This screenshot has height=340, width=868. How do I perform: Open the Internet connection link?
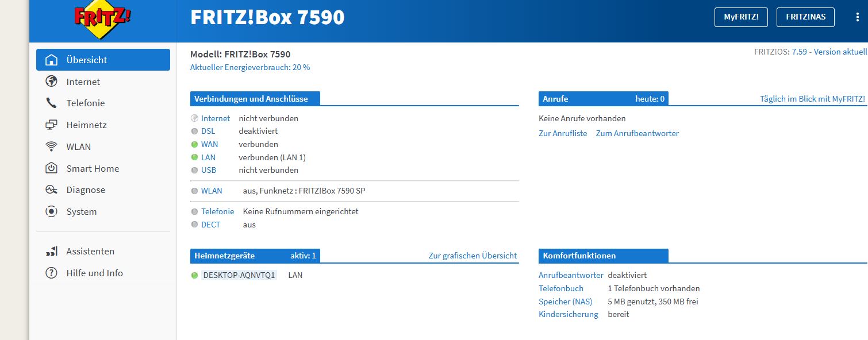216,118
